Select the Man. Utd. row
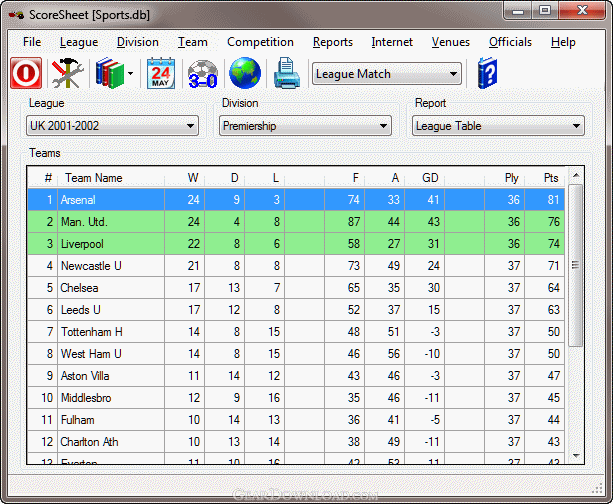This screenshot has height=504, width=613. point(296,222)
